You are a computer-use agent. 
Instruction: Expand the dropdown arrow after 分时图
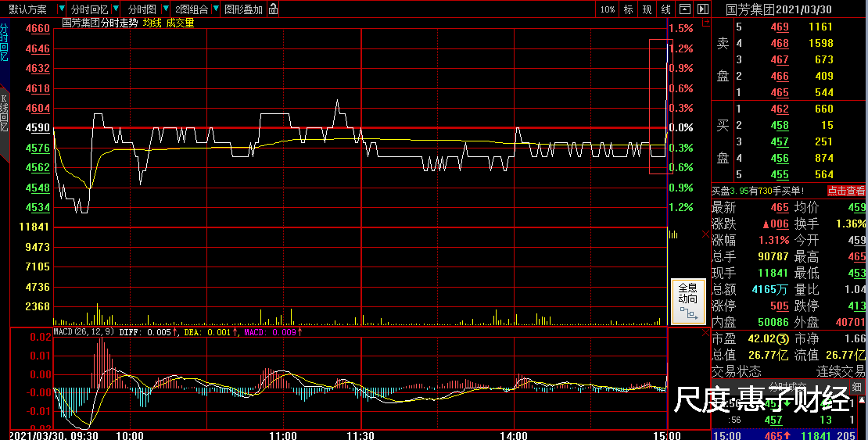point(166,9)
